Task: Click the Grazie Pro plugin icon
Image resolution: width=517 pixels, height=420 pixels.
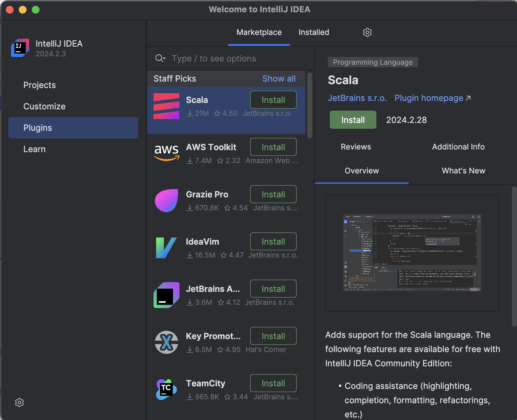Action: [166, 201]
